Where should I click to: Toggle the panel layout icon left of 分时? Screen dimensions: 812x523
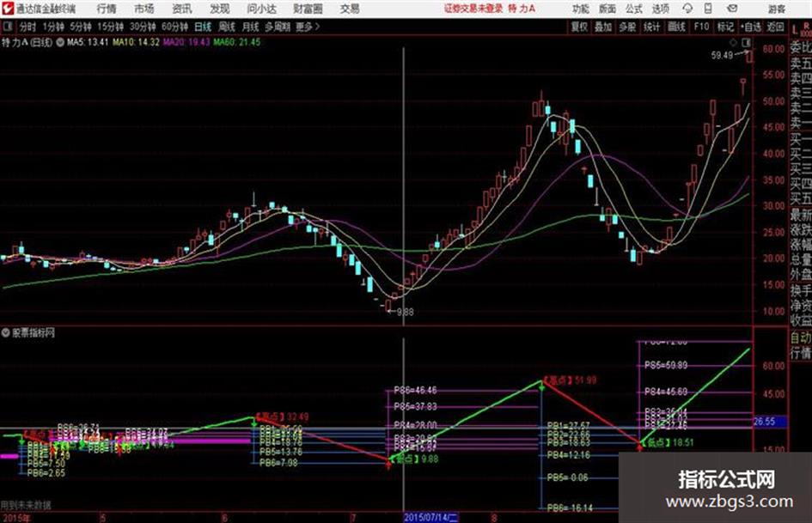click(7, 27)
